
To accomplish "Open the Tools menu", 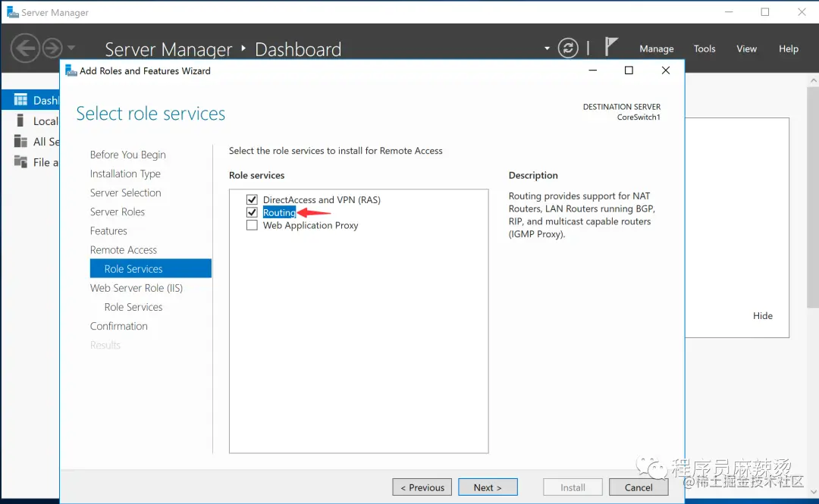I will [704, 49].
